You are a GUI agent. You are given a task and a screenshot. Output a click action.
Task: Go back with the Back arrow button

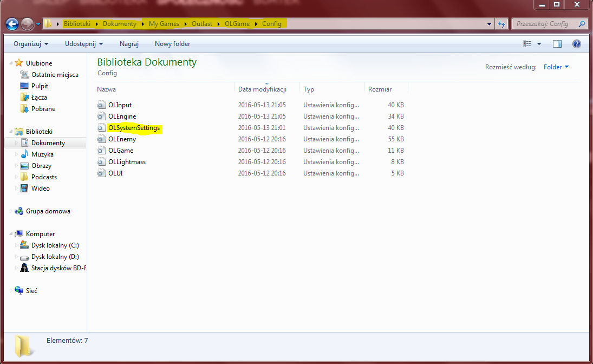tap(12, 24)
